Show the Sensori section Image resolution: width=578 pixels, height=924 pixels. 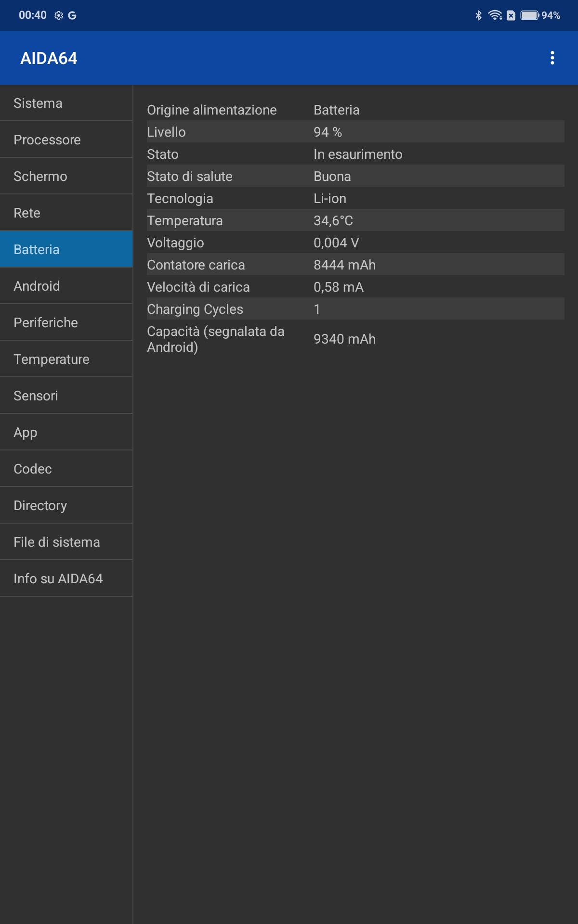tap(66, 396)
